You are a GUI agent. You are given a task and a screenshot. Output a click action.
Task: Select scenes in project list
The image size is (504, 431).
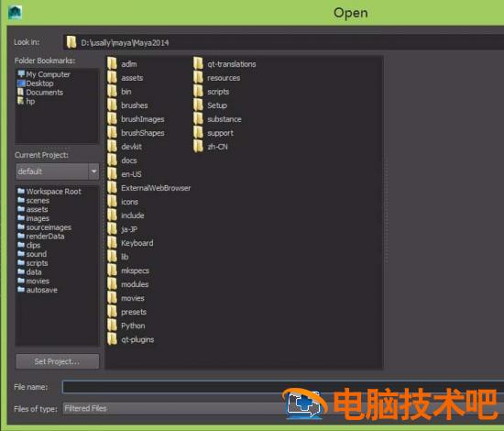pyautogui.click(x=33, y=201)
